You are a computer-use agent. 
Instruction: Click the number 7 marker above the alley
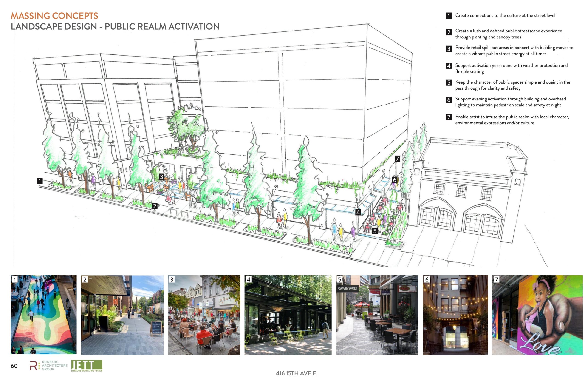click(x=397, y=159)
